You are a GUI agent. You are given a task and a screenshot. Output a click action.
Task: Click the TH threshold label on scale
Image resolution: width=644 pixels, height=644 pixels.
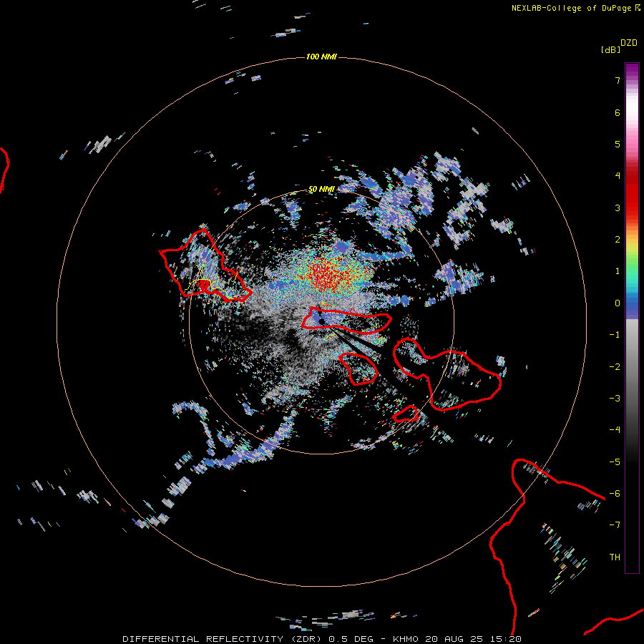[615, 557]
